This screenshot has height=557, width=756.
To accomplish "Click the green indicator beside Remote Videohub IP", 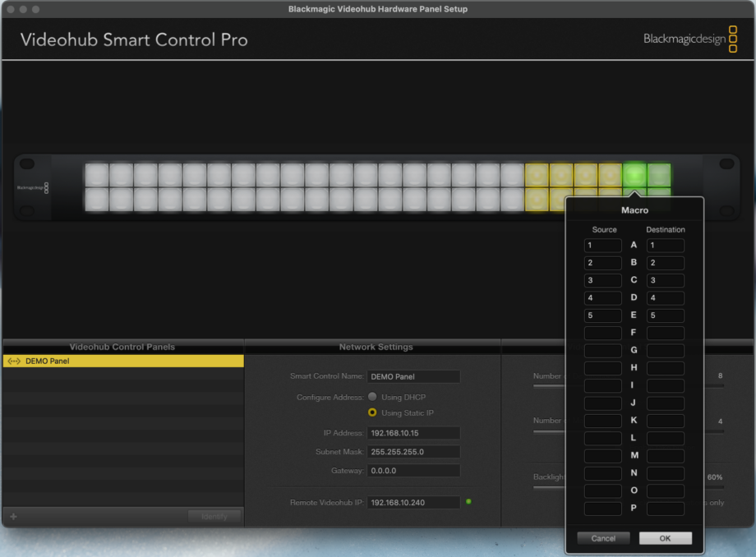I will (468, 502).
